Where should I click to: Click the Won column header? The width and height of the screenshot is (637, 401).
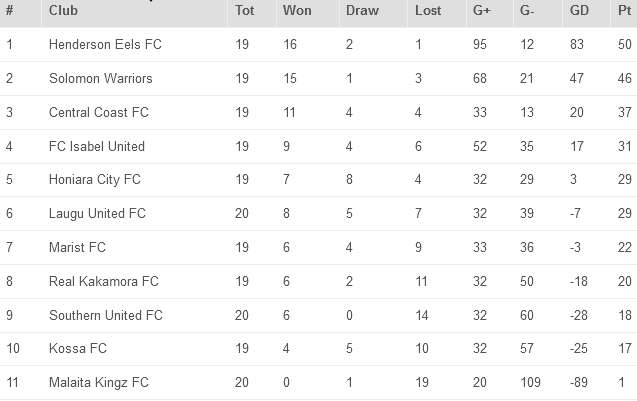point(296,12)
